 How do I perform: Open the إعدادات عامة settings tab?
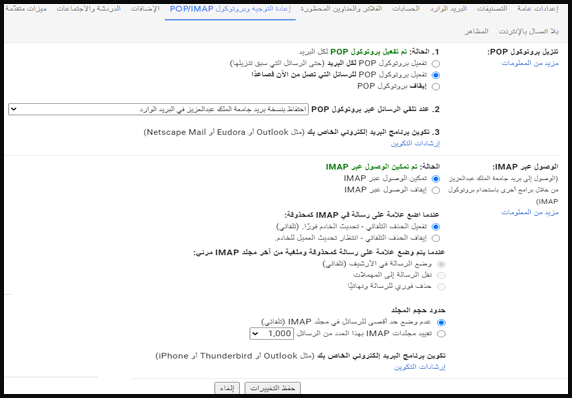(537, 9)
